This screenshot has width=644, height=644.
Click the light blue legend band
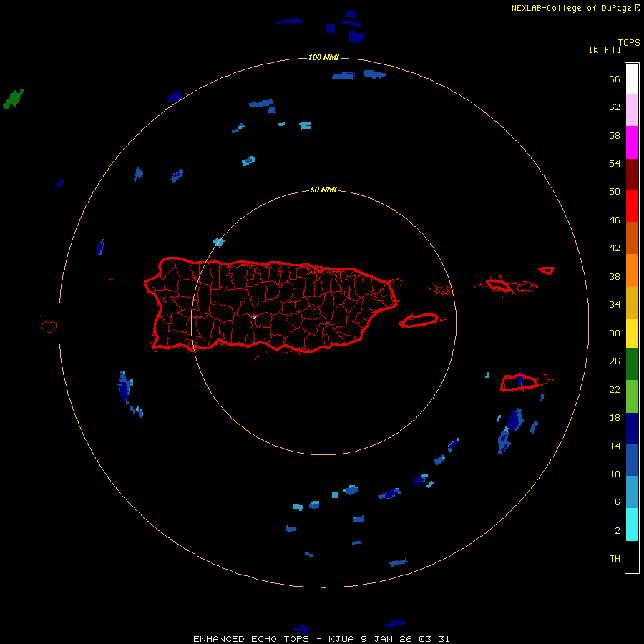632,492
